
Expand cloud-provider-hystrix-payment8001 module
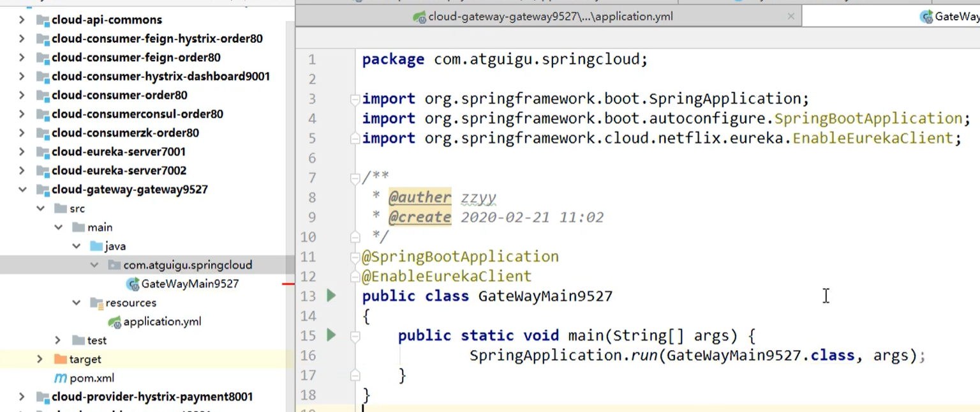[22, 397]
